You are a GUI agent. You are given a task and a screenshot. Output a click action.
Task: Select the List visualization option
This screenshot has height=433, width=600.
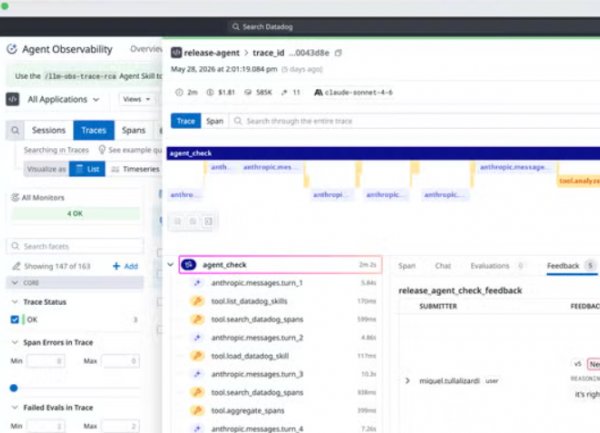pos(87,169)
